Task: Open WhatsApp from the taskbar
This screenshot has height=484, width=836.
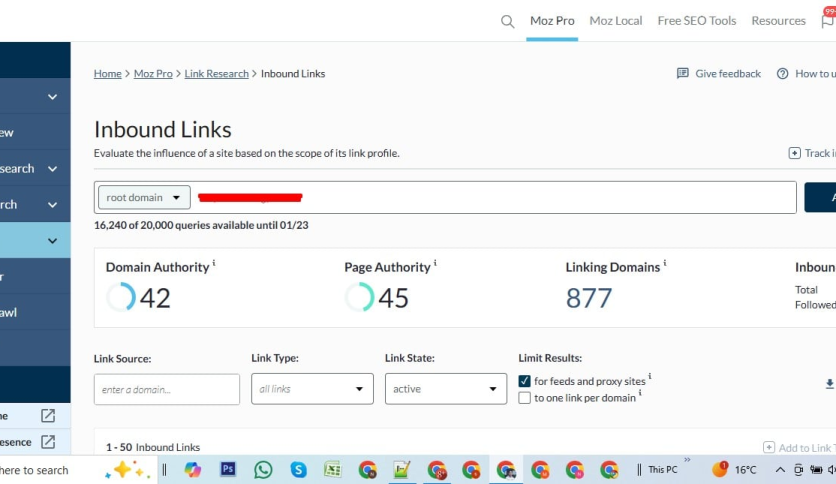Action: coord(263,470)
